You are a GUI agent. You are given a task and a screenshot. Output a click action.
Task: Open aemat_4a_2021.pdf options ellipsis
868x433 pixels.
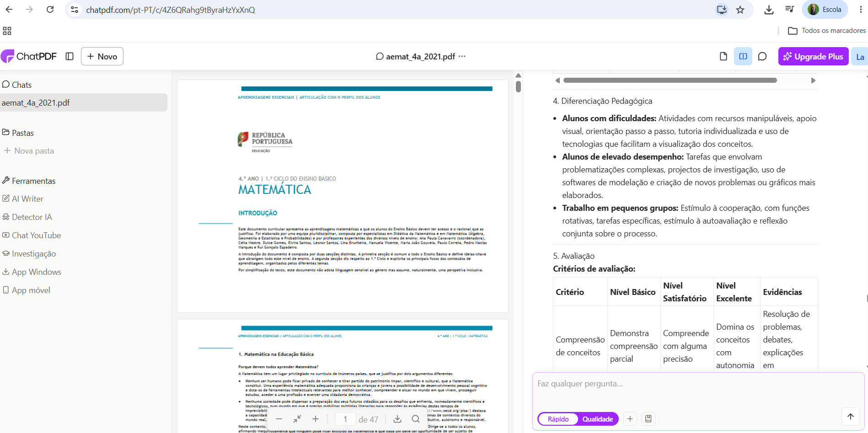[x=462, y=56]
